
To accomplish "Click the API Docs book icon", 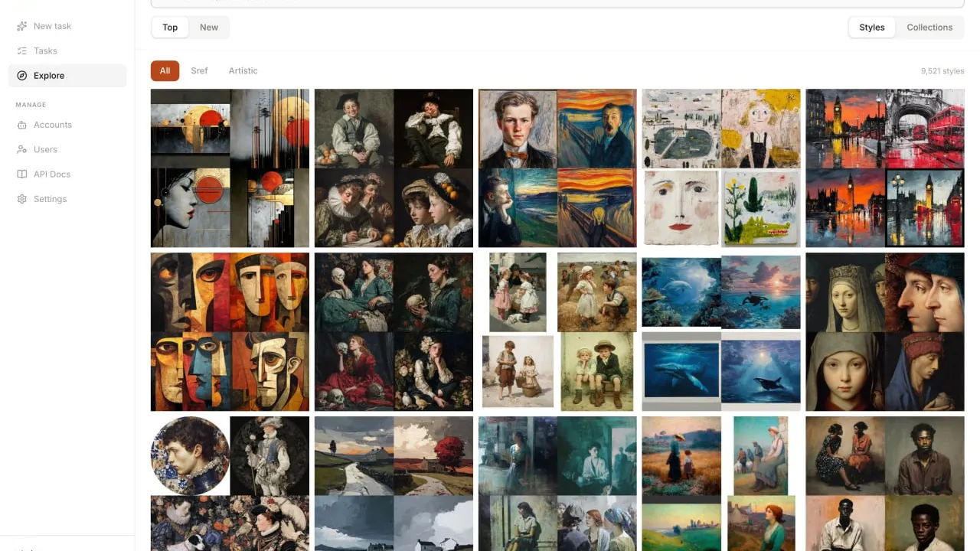I will [x=22, y=174].
